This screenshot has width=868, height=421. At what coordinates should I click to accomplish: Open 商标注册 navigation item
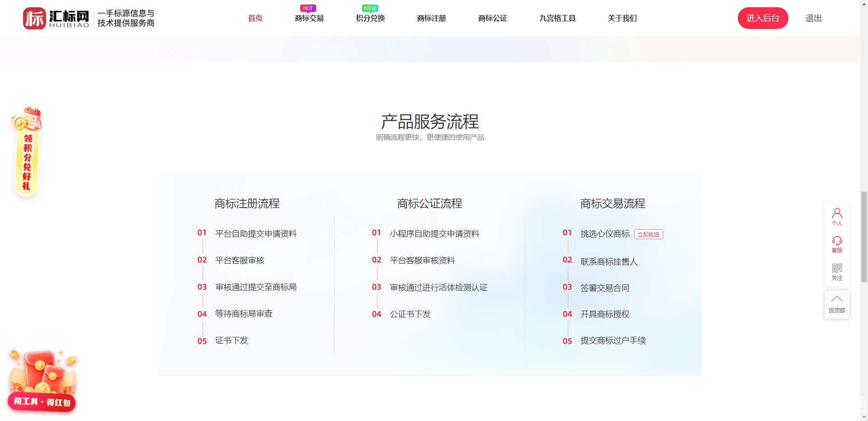pyautogui.click(x=431, y=18)
